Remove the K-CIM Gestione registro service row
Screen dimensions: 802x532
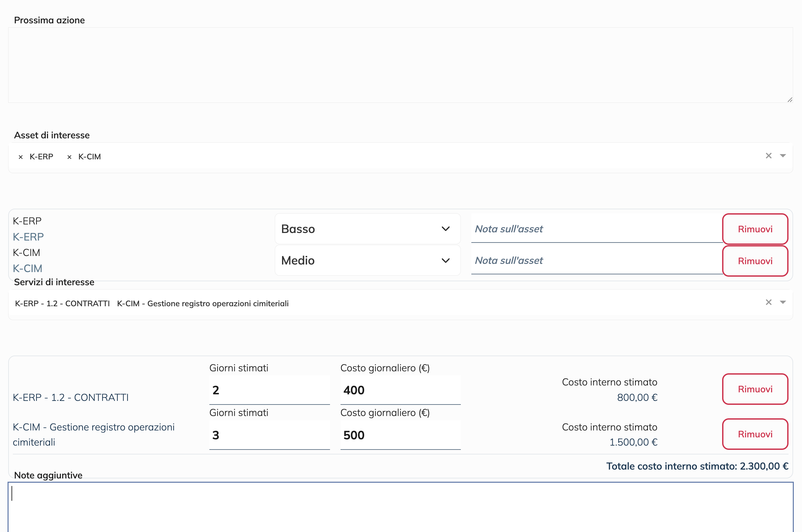pos(755,434)
